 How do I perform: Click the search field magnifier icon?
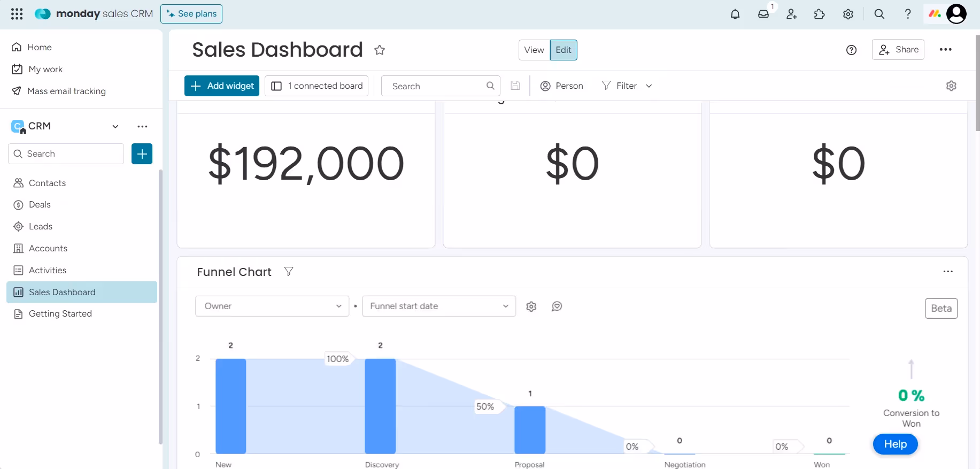click(x=490, y=86)
